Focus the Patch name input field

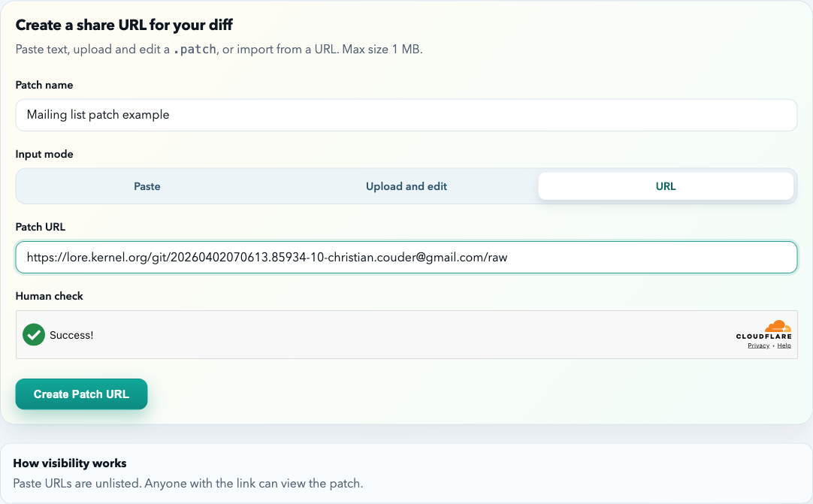click(x=406, y=115)
